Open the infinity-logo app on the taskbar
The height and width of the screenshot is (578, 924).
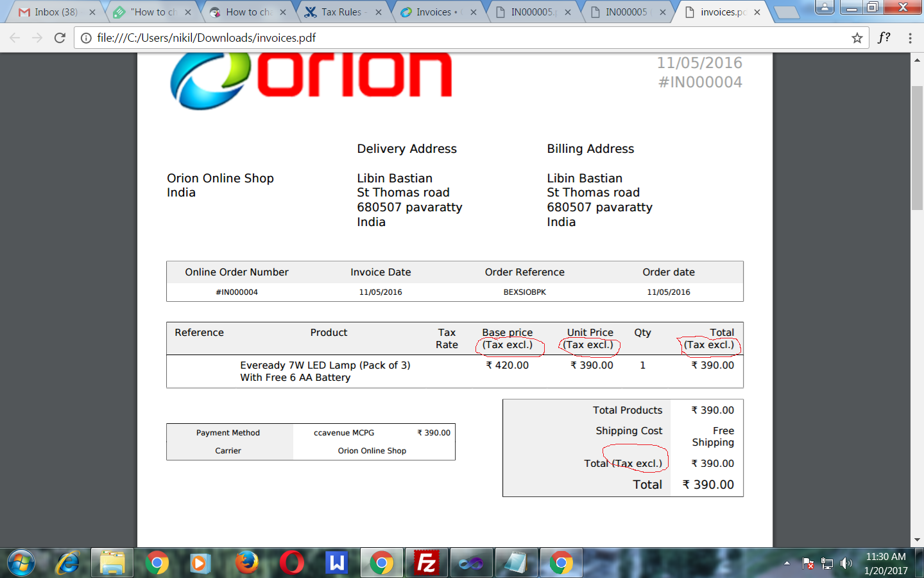tap(471, 563)
